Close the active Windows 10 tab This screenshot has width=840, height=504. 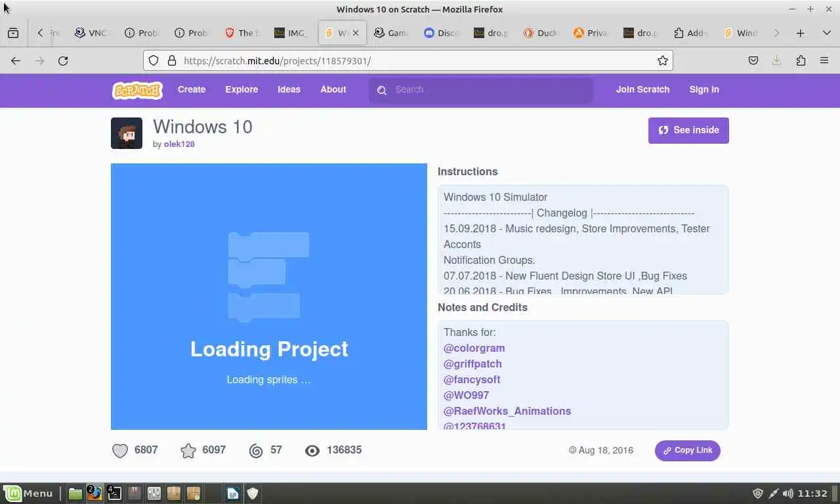[x=356, y=33]
